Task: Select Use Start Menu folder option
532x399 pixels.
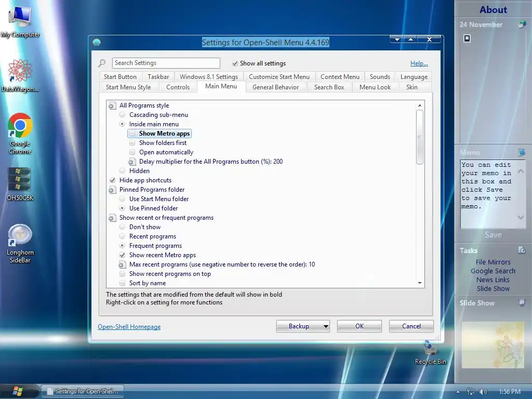Action: [x=122, y=199]
